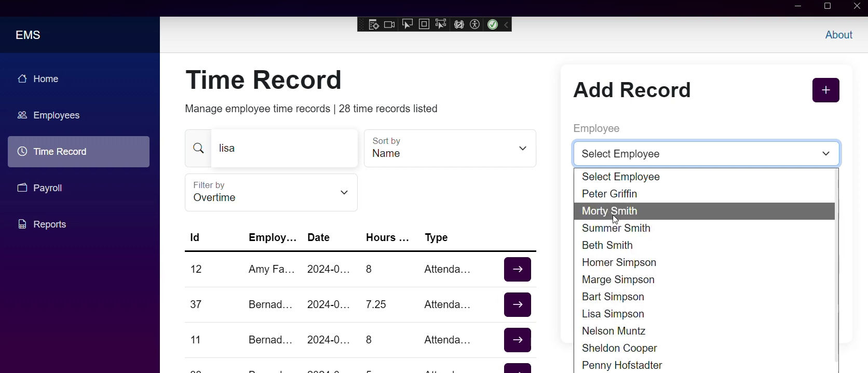Open record 12 with arrow button

(518, 269)
